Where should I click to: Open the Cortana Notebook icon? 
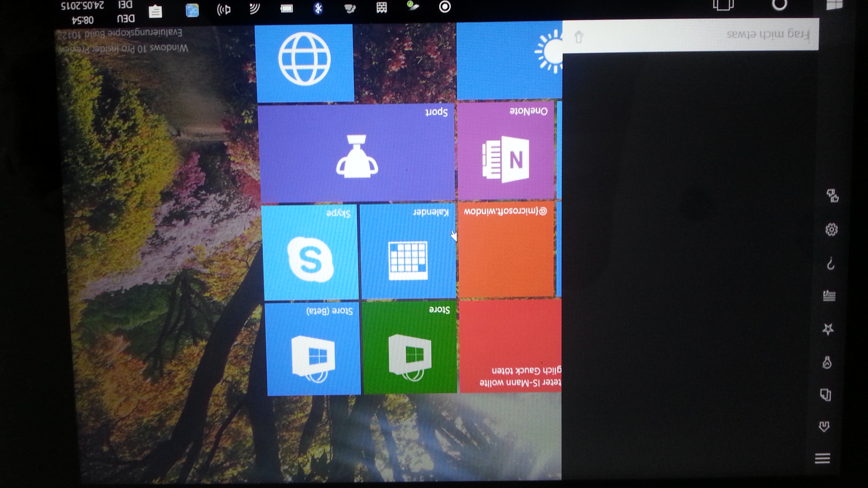pyautogui.click(x=825, y=394)
